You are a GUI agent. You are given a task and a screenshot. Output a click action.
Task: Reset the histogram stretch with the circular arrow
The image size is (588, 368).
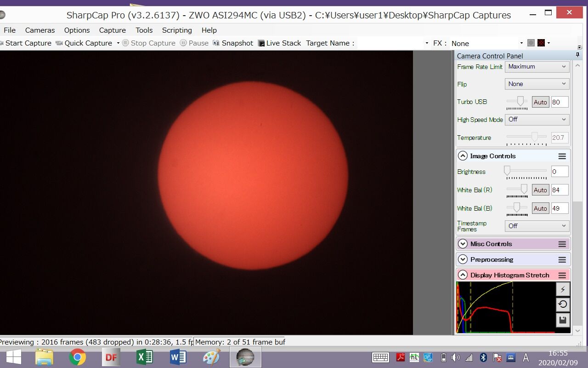(x=563, y=304)
